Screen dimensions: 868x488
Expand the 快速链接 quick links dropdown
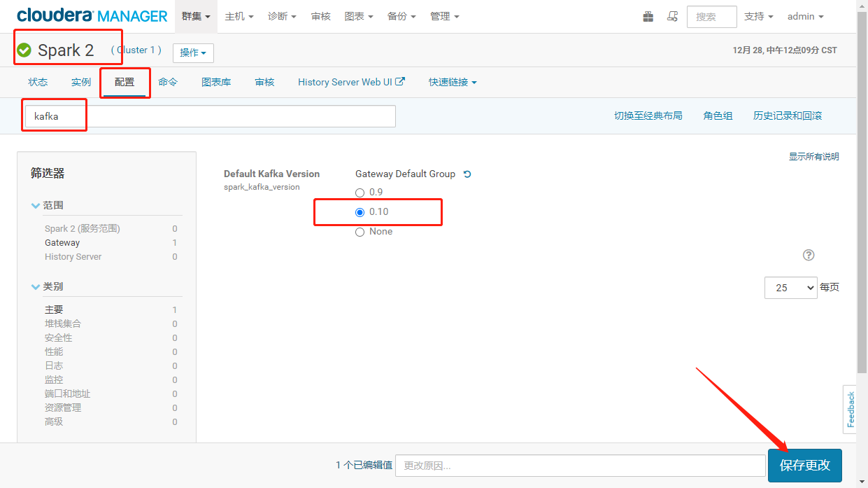[x=453, y=82]
